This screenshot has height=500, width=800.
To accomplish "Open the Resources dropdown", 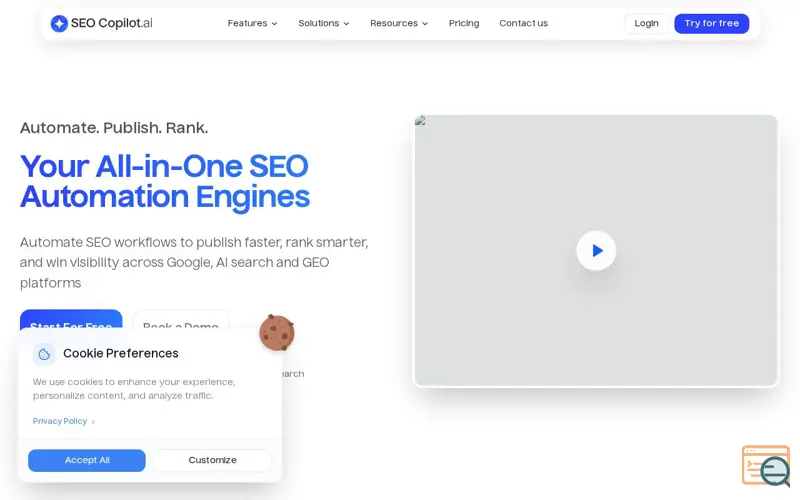I will [x=399, y=23].
